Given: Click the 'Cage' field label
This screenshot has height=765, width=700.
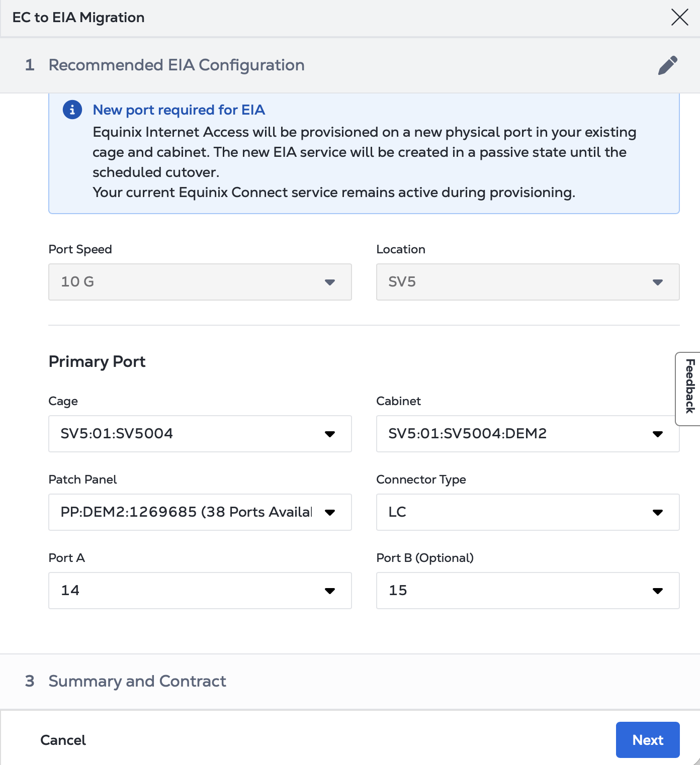Looking at the screenshot, I should pos(63,401).
